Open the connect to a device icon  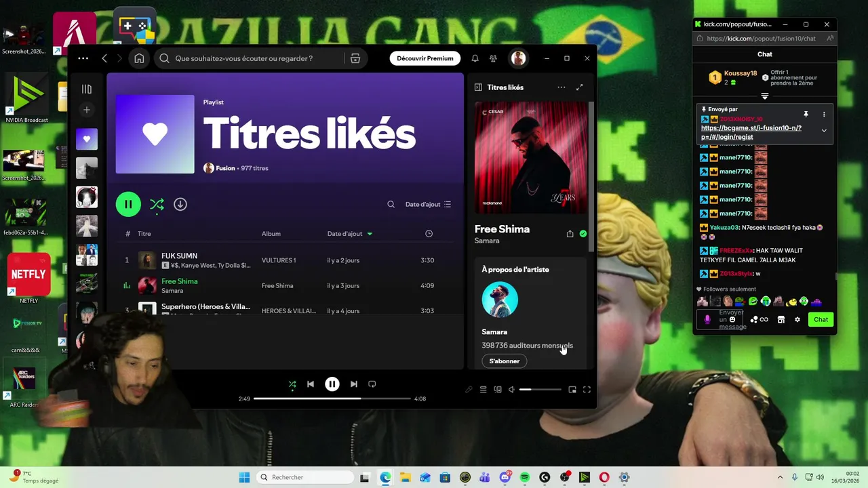pos(498,390)
